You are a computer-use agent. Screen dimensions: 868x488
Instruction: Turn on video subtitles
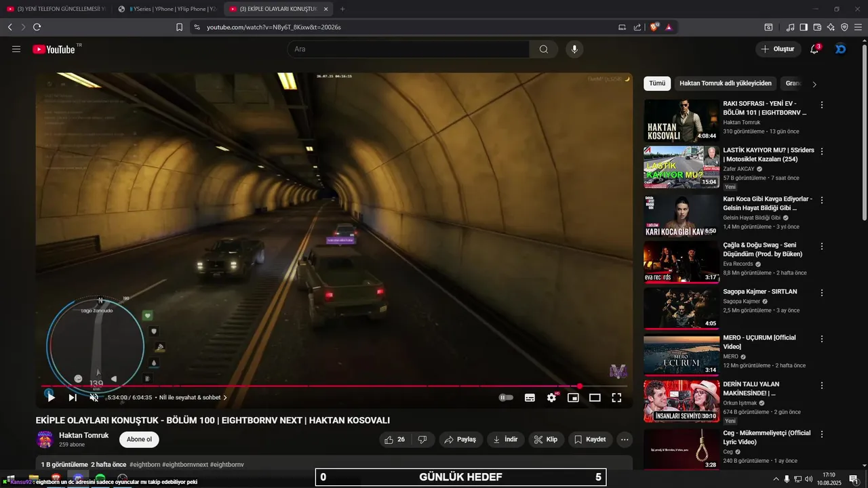(x=530, y=398)
